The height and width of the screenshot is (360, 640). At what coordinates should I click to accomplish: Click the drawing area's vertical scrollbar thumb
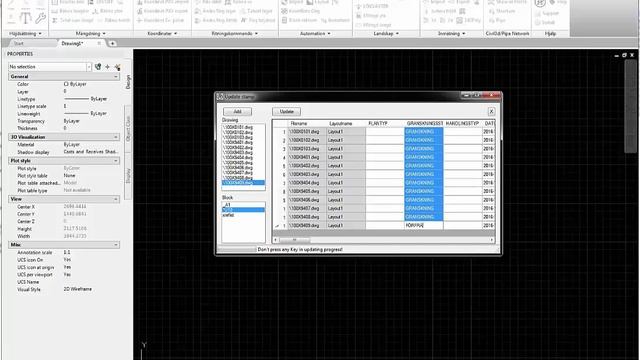(631, 106)
